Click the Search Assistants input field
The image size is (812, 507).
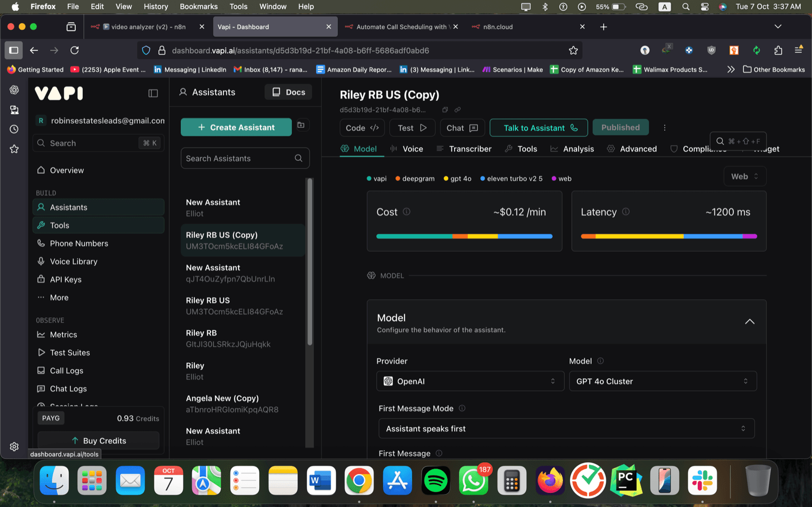pos(245,158)
